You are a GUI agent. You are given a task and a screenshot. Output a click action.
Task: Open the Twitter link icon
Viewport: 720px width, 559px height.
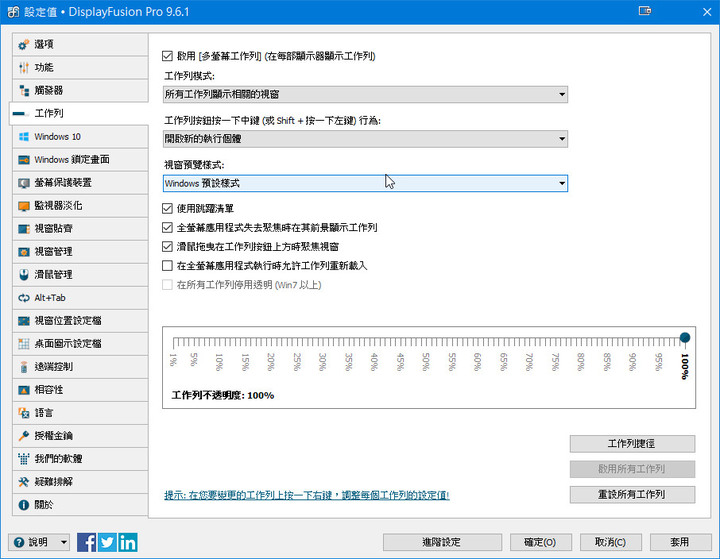[x=107, y=542]
